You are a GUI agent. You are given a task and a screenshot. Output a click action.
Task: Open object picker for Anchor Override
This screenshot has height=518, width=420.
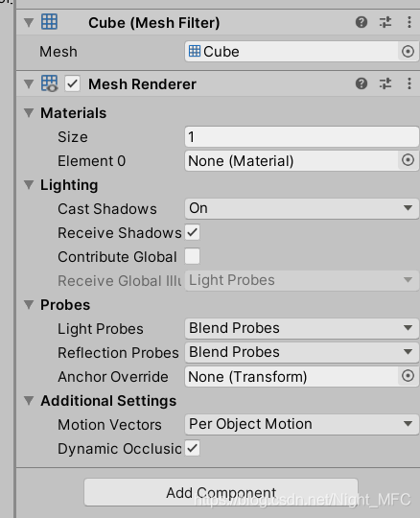(408, 376)
